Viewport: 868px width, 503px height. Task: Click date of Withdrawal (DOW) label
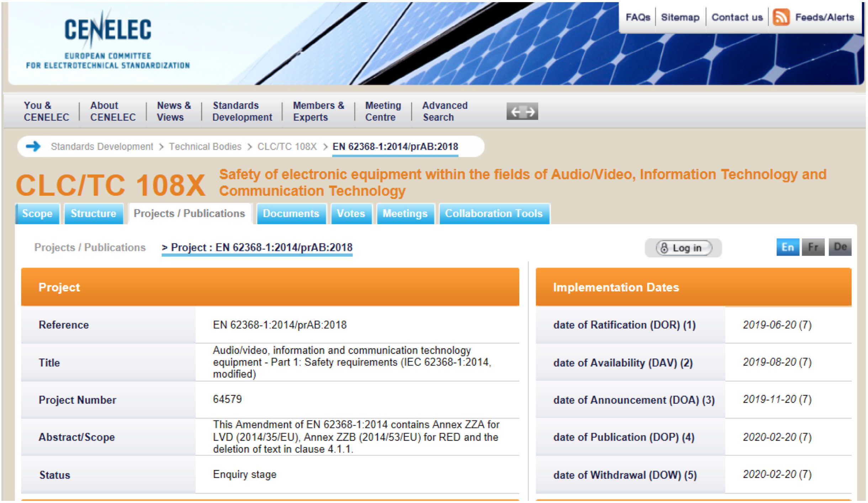pos(625,475)
